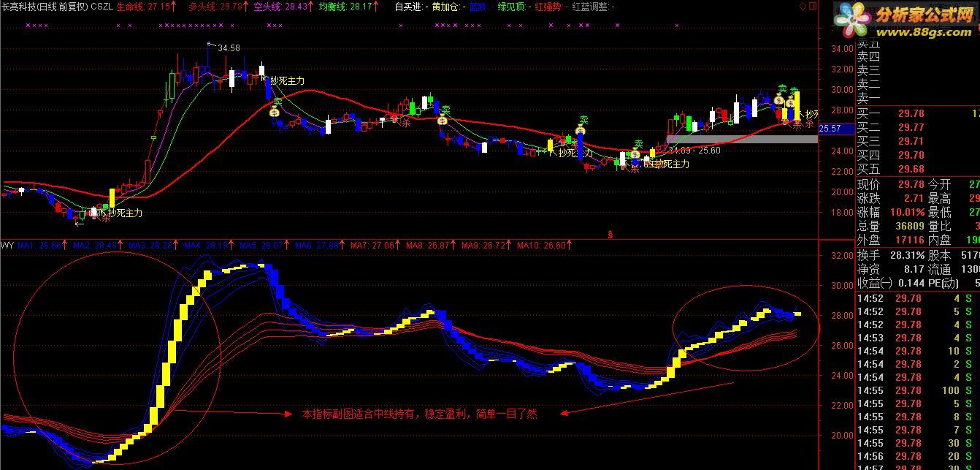Click the left arrow marker below the lowest candle
Viewport: 980px width, 470px height.
pos(80,224)
